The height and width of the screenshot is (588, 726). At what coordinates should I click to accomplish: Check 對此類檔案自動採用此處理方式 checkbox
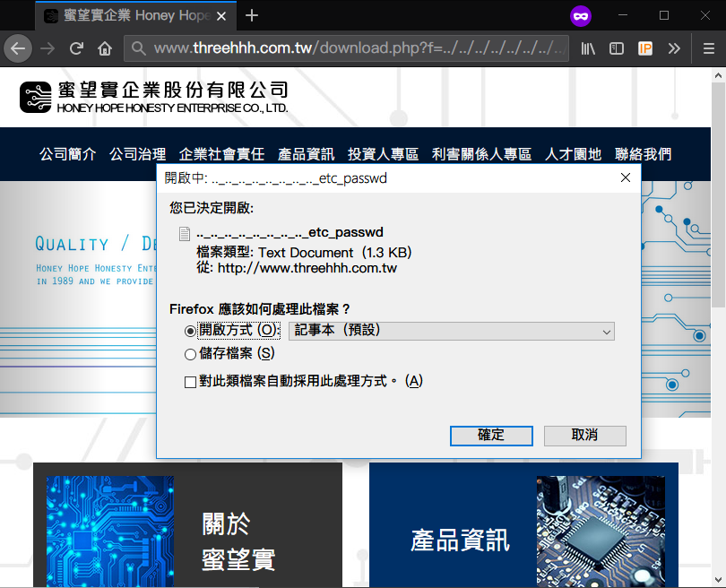[x=190, y=382]
